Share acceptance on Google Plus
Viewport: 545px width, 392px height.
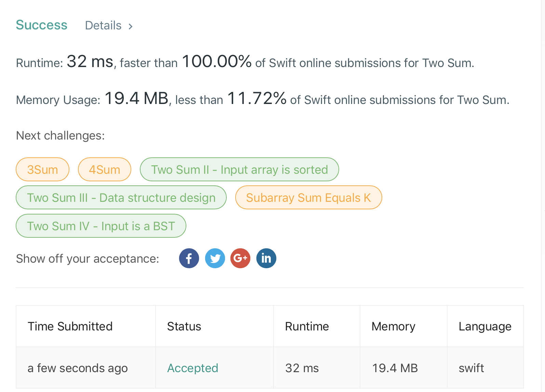[240, 258]
